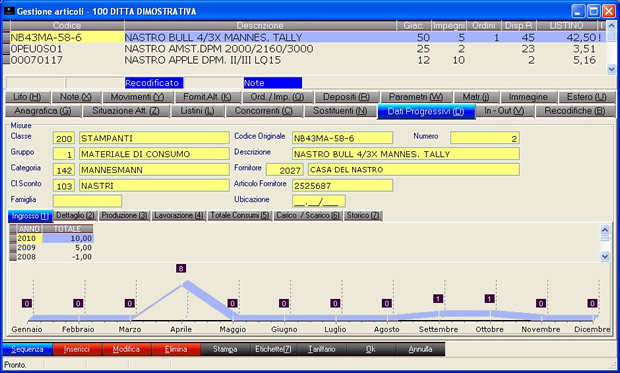Click the Codice Originale field

pyautogui.click(x=342, y=138)
